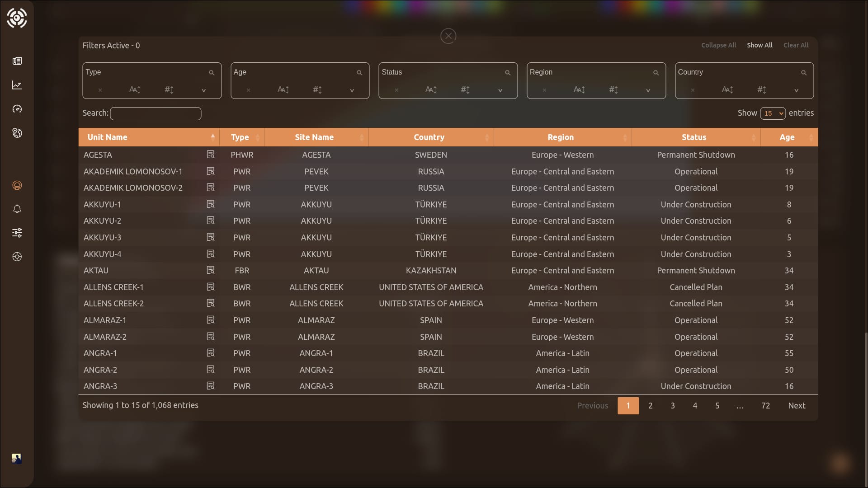Click Clear All filters
Viewport: 868px width, 488px height.
(x=796, y=45)
